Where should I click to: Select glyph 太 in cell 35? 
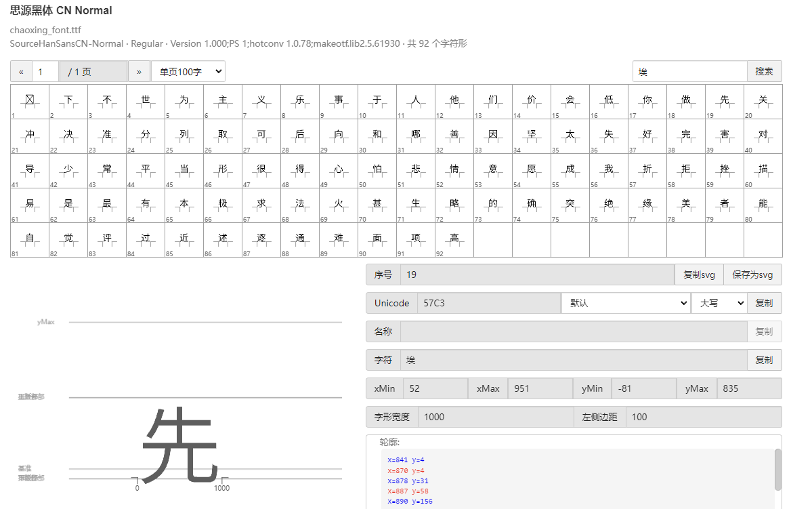pos(570,137)
